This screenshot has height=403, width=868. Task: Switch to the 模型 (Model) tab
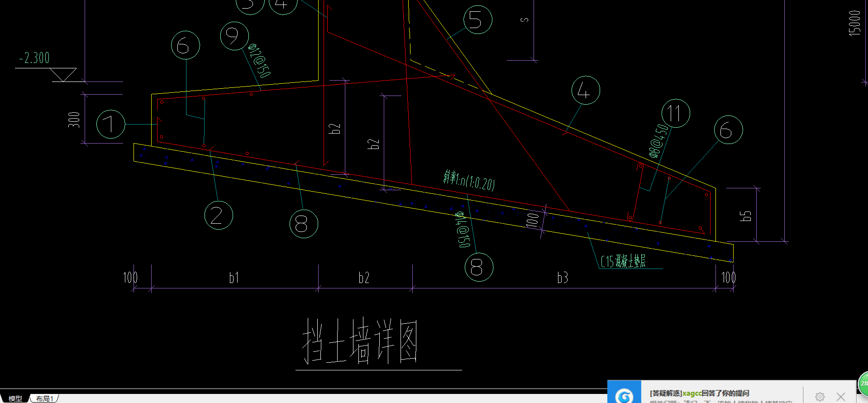point(15,398)
